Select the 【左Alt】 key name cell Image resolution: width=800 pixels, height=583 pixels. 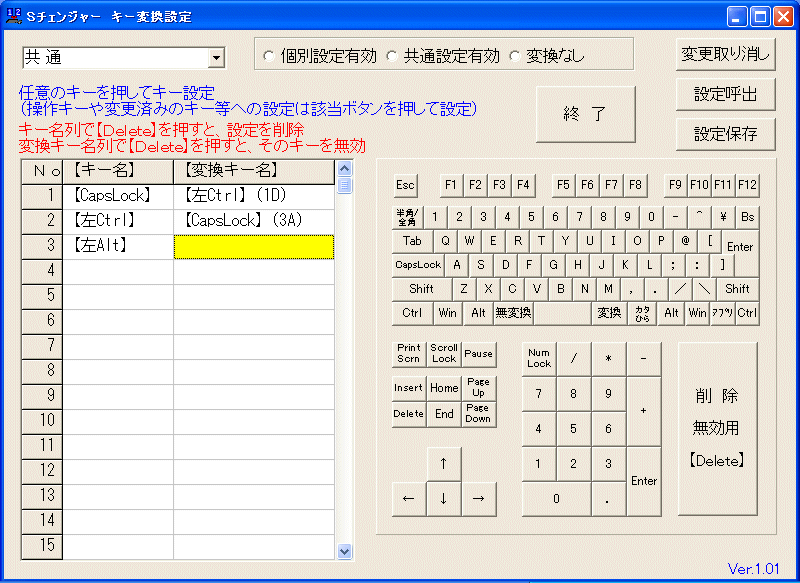pos(118,247)
